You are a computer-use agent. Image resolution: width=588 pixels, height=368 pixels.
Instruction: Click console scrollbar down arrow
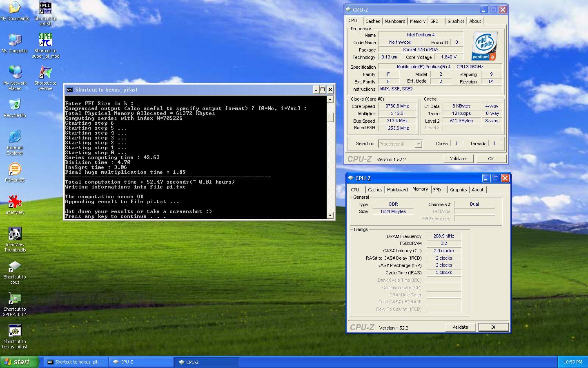(x=330, y=215)
